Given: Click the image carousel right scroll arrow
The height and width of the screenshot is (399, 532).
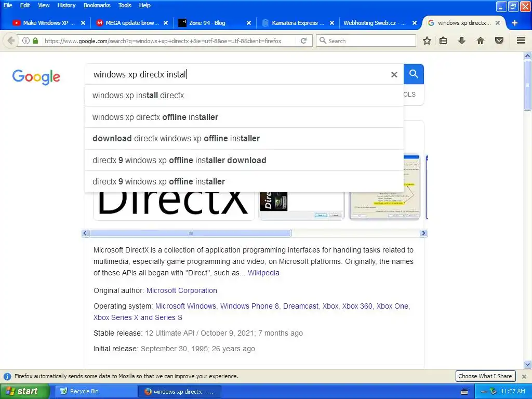Looking at the screenshot, I should click(x=423, y=233).
